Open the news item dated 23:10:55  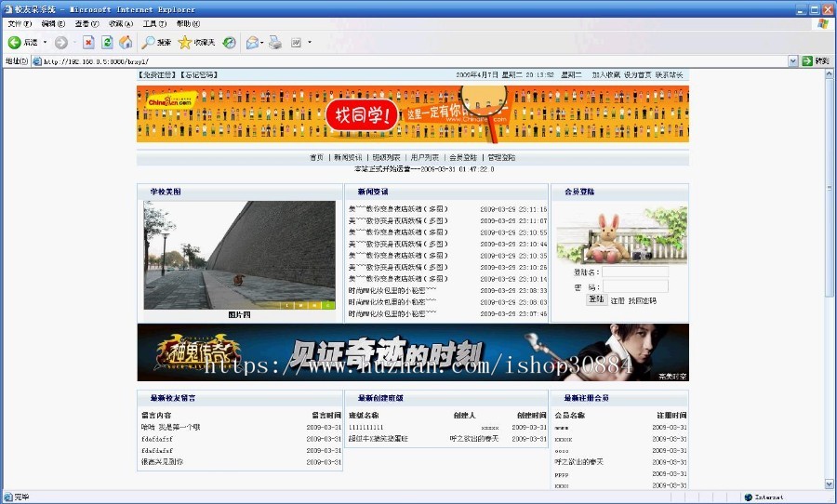(x=398, y=232)
